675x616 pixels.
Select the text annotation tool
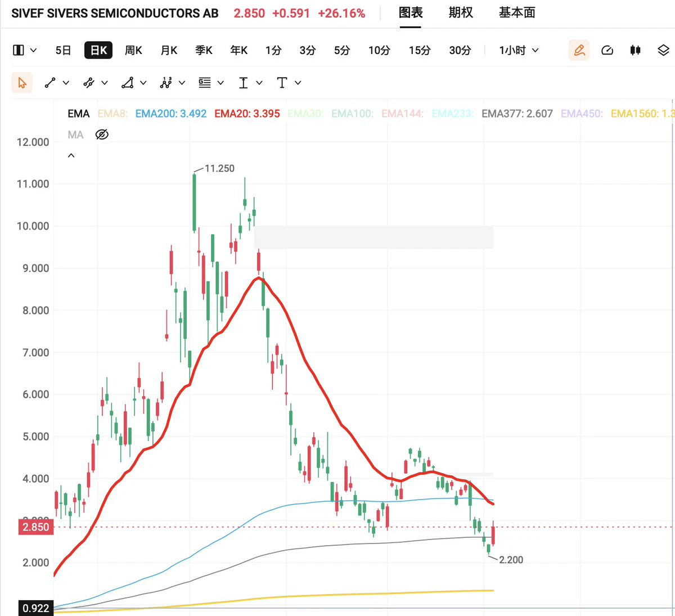pos(282,83)
